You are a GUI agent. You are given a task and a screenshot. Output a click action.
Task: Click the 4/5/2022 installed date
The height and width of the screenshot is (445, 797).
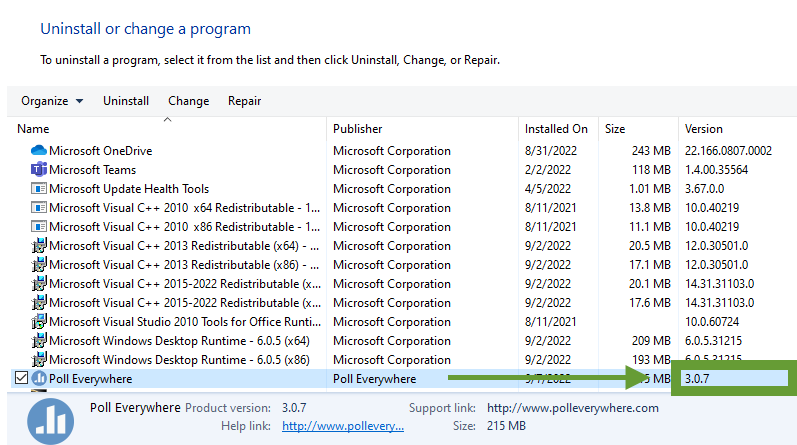(x=548, y=189)
